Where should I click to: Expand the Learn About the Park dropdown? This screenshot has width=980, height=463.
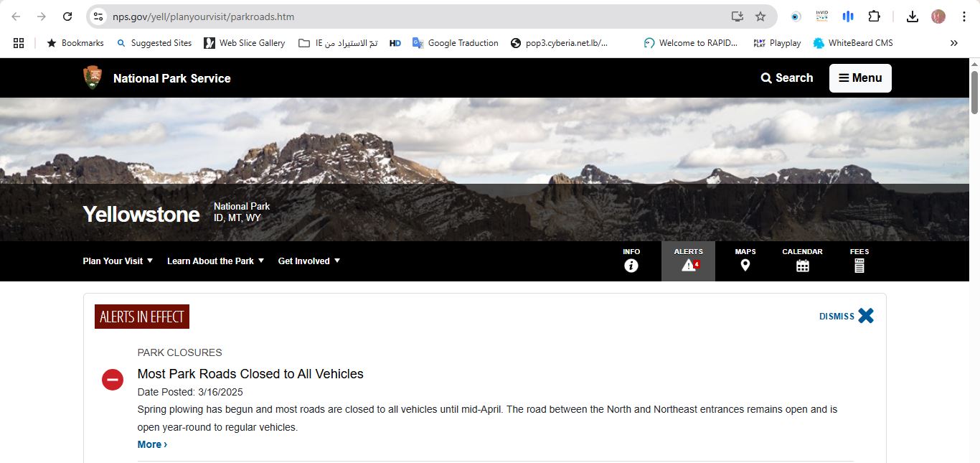215,261
